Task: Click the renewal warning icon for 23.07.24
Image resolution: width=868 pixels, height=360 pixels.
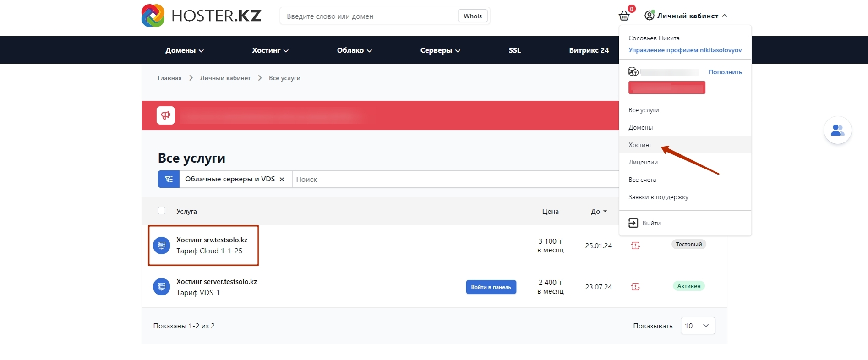Action: 635,287
